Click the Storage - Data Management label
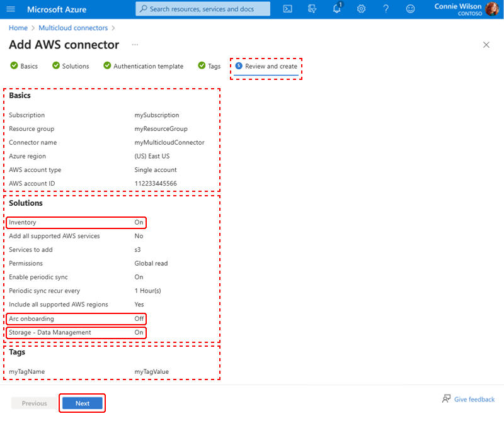The height and width of the screenshot is (421, 504). click(50, 332)
